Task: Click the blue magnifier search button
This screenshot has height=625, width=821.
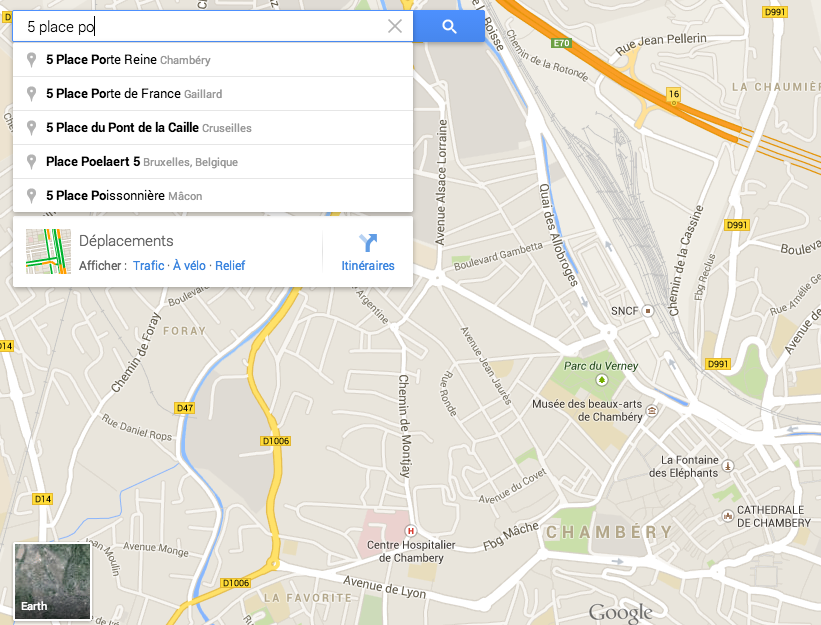Action: [x=449, y=26]
